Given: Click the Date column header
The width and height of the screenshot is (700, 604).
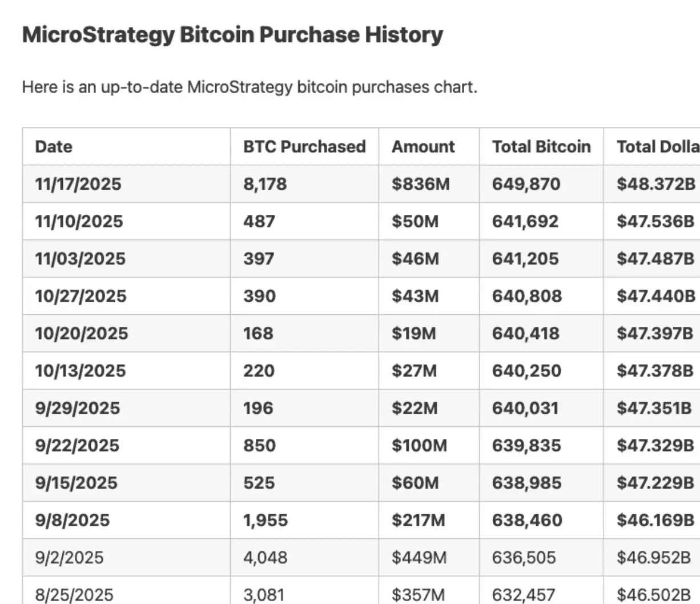Looking at the screenshot, I should click(54, 147).
